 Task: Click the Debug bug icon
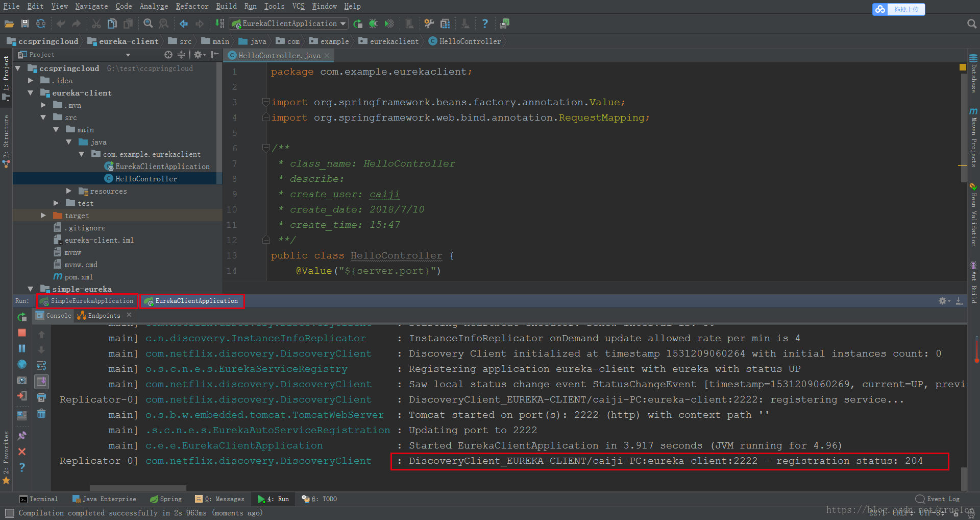coord(374,23)
